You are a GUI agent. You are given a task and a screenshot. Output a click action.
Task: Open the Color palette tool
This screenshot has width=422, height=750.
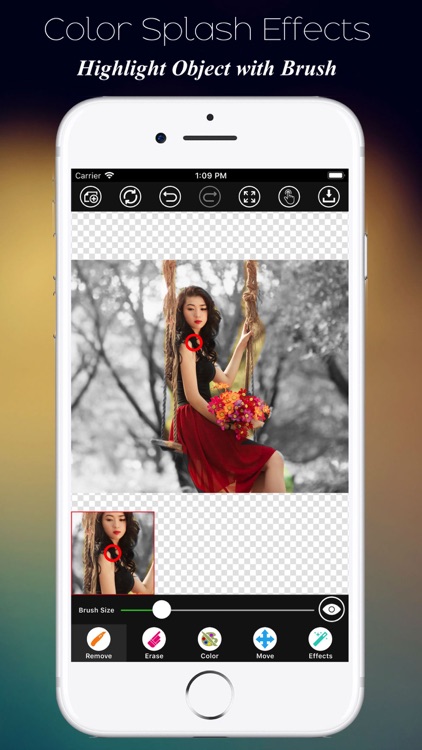210,643
